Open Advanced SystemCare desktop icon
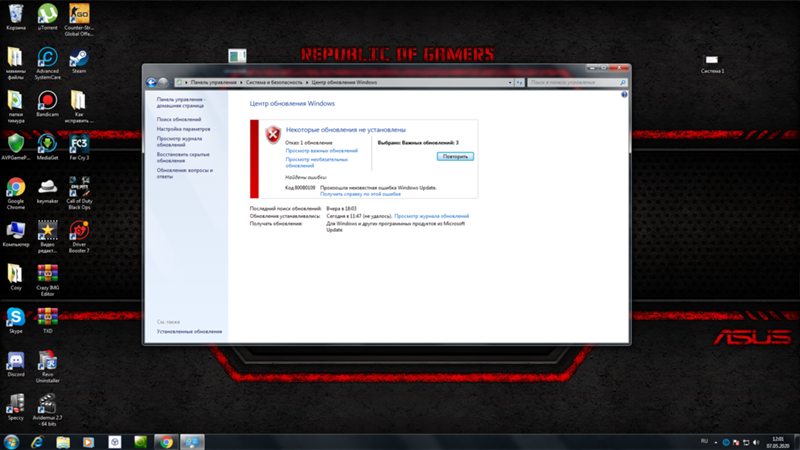800x450 pixels. pyautogui.click(x=47, y=63)
